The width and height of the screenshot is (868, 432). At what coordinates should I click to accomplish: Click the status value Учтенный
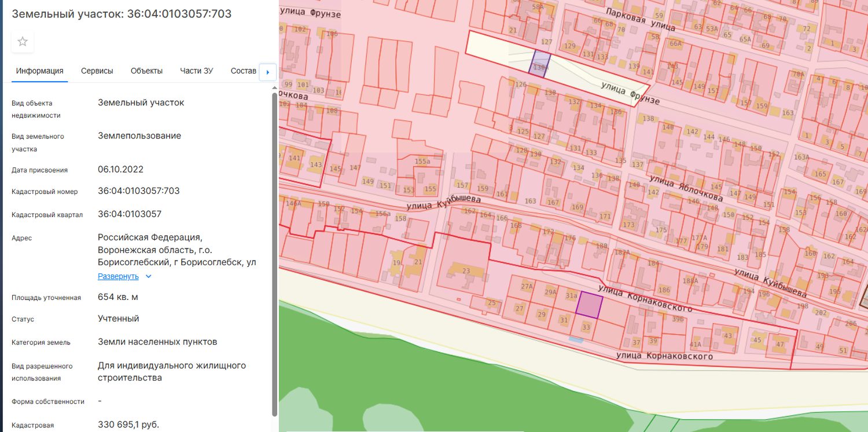pos(119,318)
